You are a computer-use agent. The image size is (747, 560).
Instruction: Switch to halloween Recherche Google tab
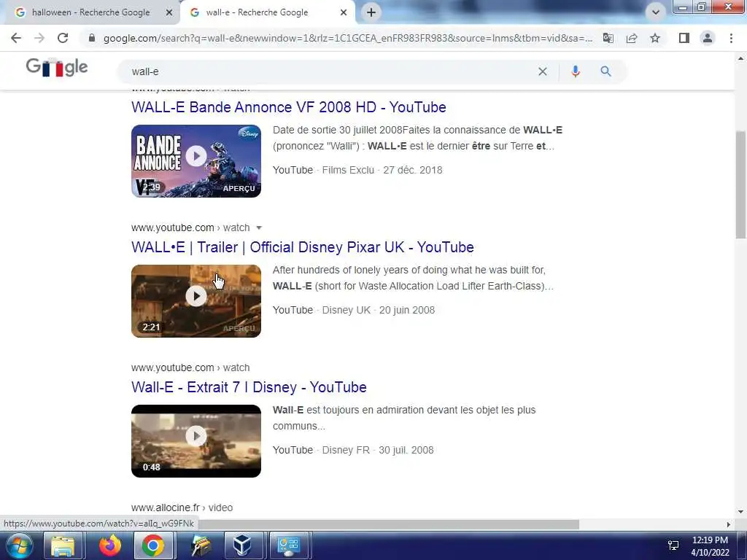tap(90, 13)
